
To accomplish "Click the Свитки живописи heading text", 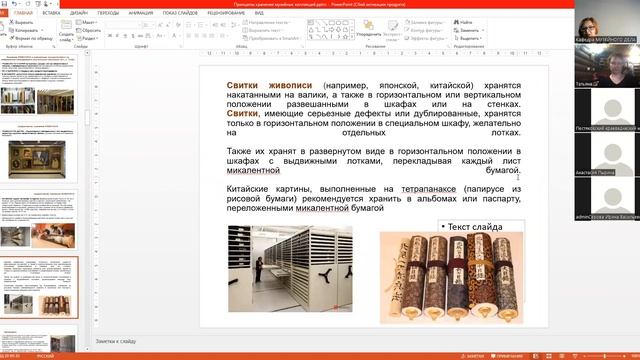I will click(x=269, y=85).
